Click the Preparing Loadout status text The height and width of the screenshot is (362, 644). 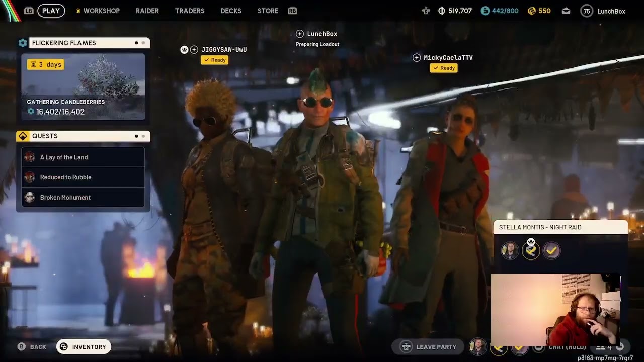317,44
